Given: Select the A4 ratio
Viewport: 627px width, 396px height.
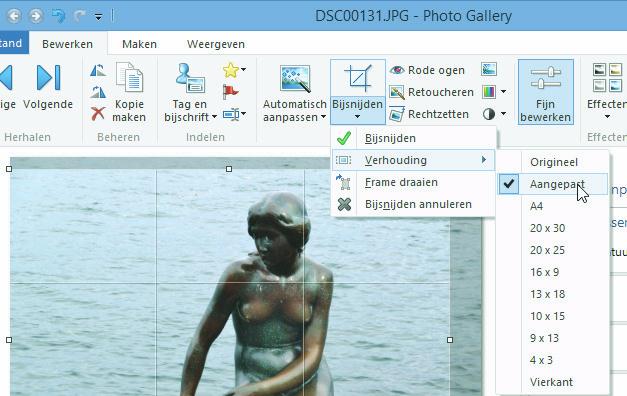Looking at the screenshot, I should pyautogui.click(x=553, y=206).
